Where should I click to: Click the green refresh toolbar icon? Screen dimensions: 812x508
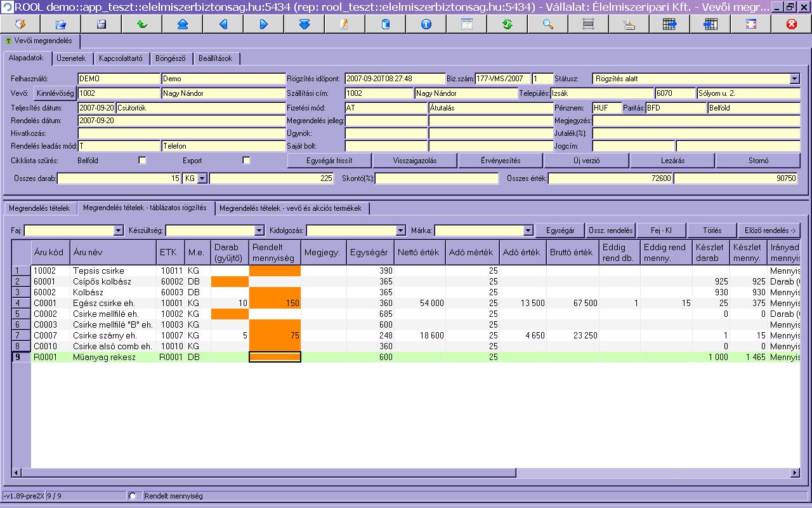point(507,24)
